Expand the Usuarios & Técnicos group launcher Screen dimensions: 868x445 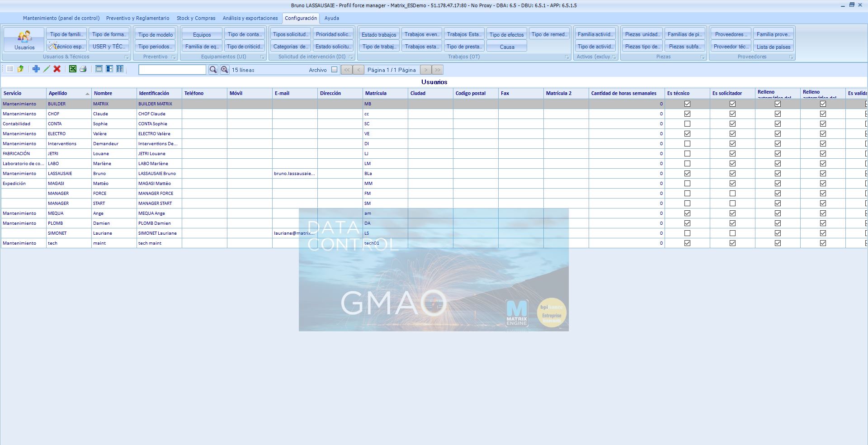127,57
